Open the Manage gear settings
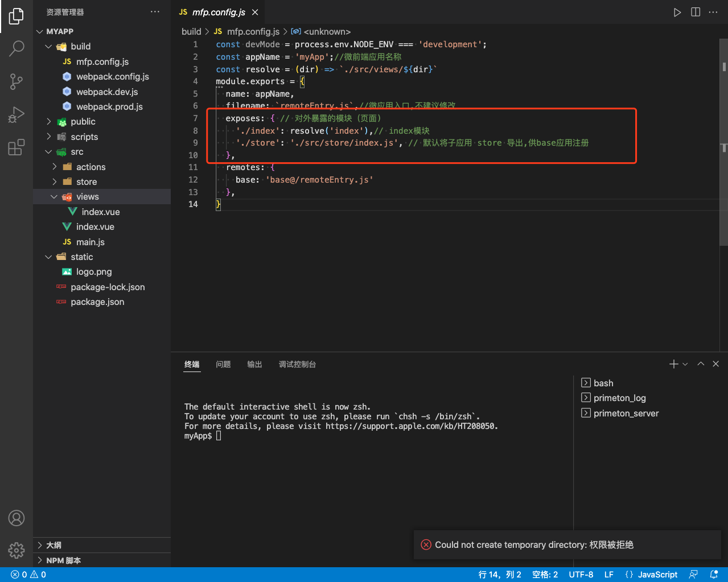The width and height of the screenshot is (728, 582). [x=17, y=550]
